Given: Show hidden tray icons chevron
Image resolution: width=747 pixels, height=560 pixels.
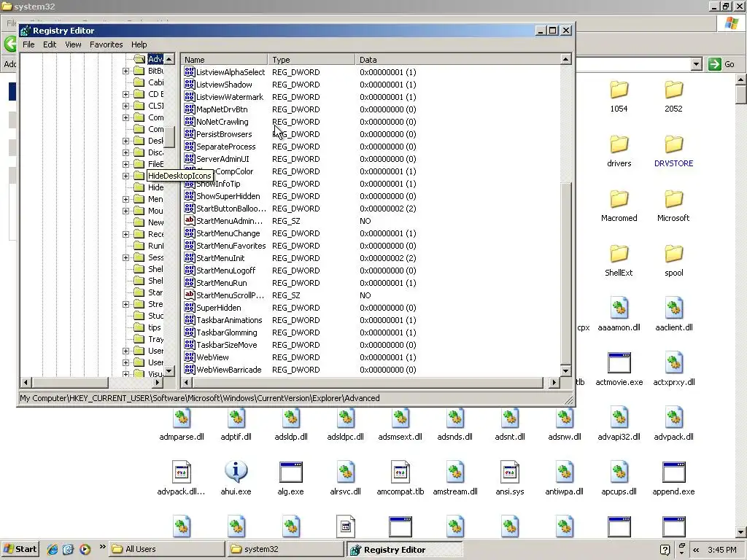Looking at the screenshot, I should (x=696, y=550).
